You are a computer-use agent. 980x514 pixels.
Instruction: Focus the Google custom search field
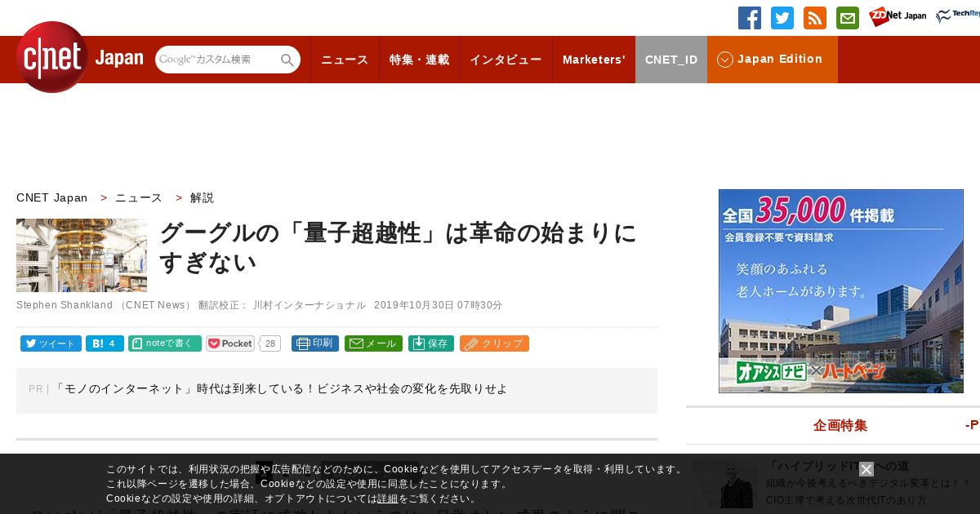[x=217, y=60]
